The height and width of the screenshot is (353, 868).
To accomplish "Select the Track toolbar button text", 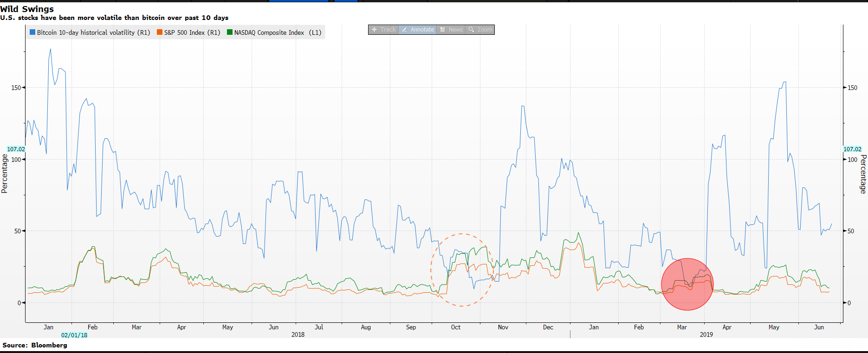I will pos(388,30).
